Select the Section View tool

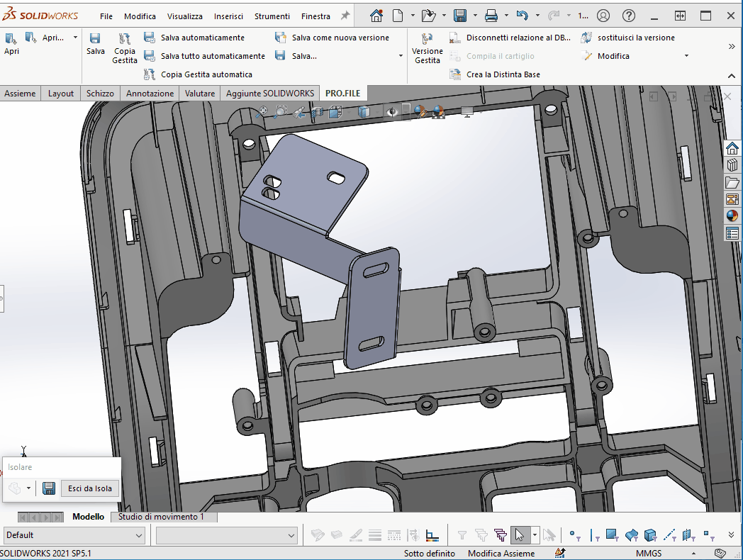[318, 111]
